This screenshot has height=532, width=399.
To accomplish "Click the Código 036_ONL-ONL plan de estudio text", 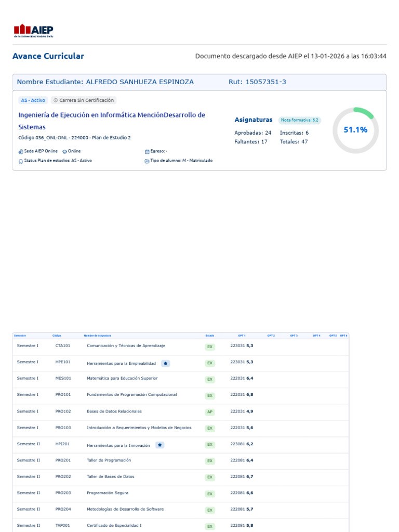I will pos(74,137).
